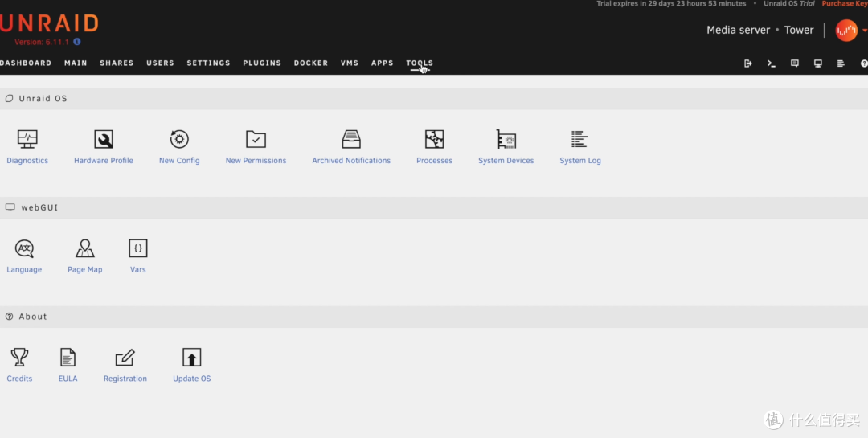This screenshot has width=868, height=438.
Task: Open the Vars icon
Action: point(138,249)
